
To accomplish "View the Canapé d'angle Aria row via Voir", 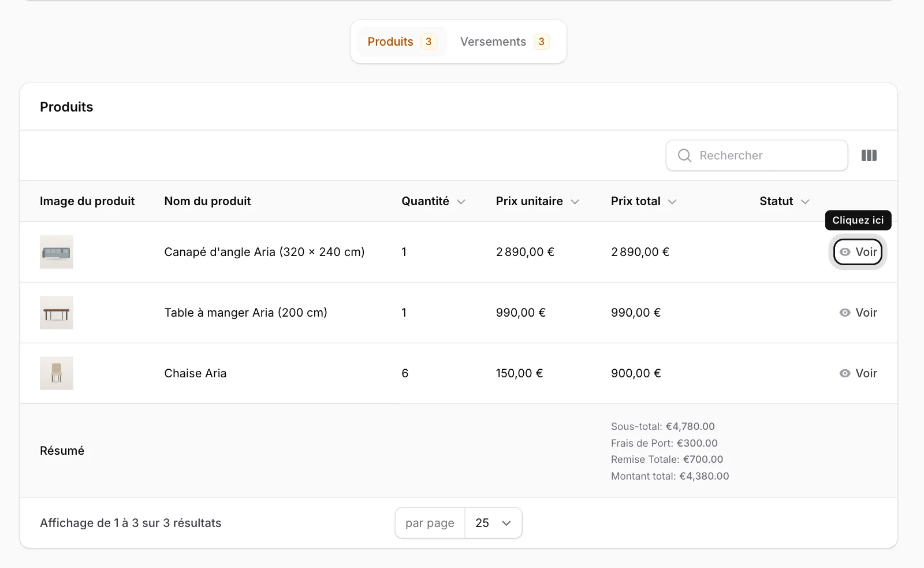I will click(x=858, y=252).
